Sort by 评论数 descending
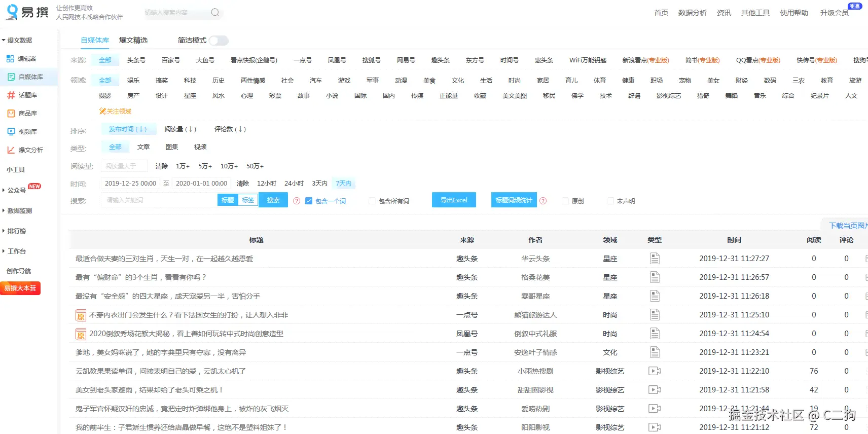Image resolution: width=868 pixels, height=434 pixels. [230, 129]
